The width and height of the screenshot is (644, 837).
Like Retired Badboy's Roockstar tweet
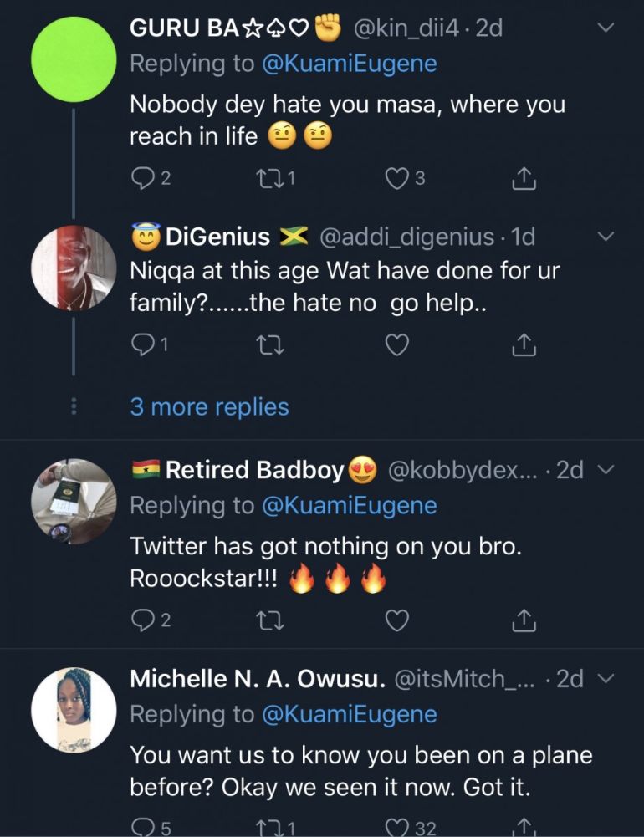398,620
